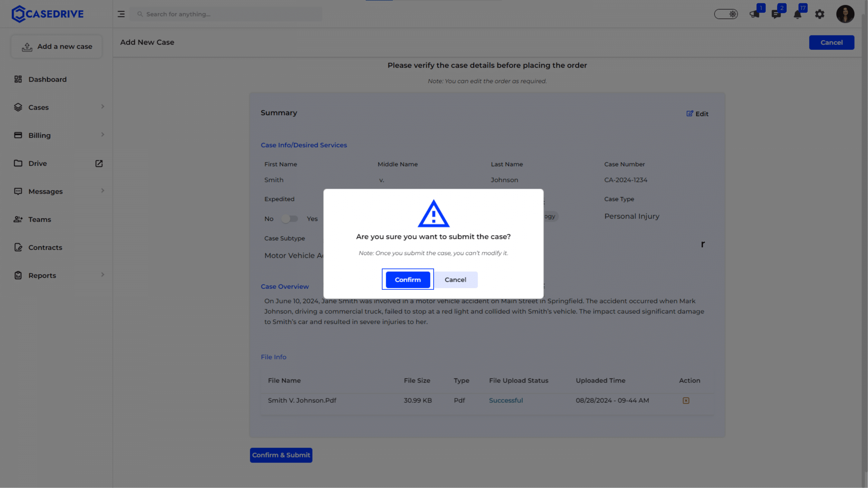
Task: Expand the Billing chevron
Action: [102, 134]
